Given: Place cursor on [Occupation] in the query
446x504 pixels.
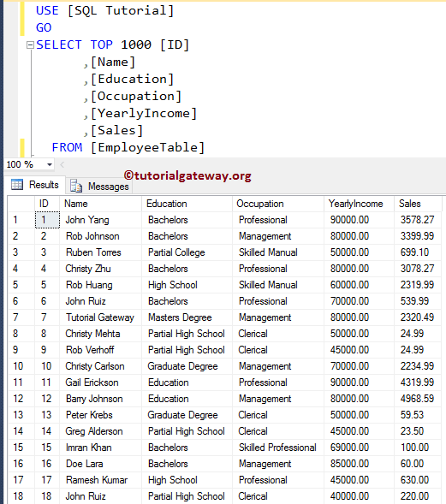Looking at the screenshot, I should coord(136,97).
